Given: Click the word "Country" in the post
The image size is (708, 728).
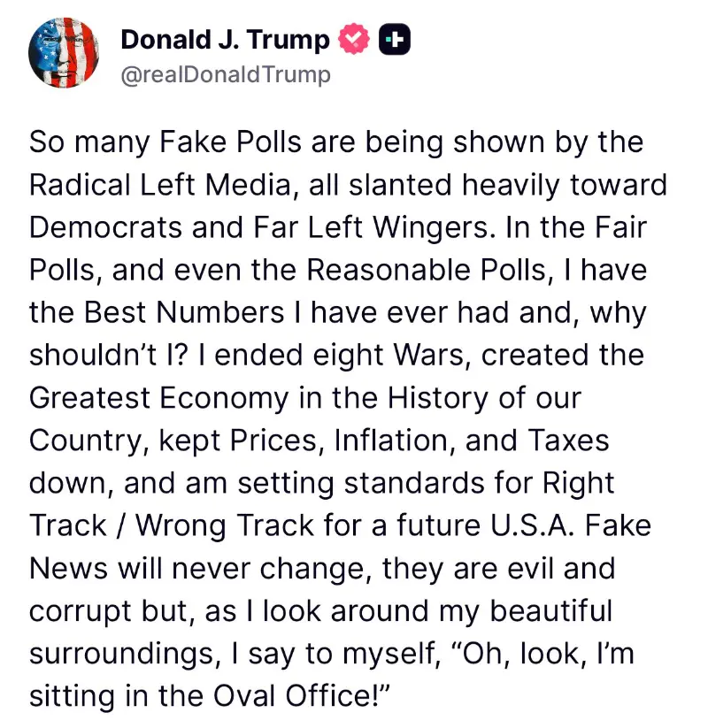Looking at the screenshot, I should pos(88,441).
